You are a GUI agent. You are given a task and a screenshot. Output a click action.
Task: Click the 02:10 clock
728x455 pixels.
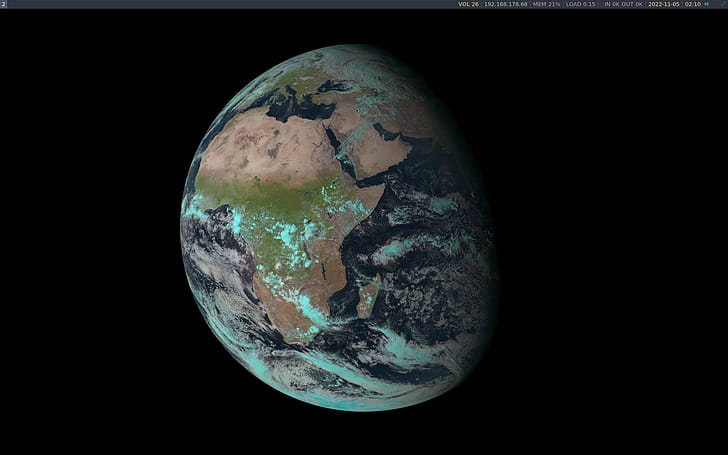pos(692,4)
